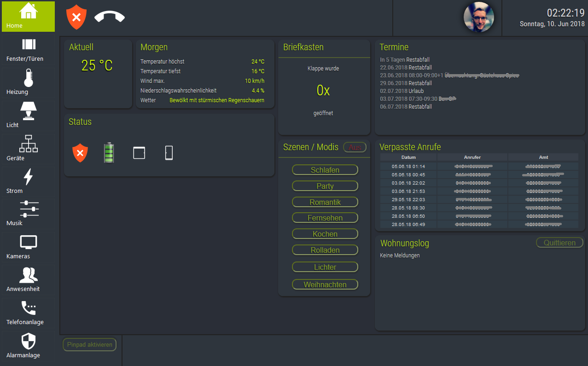
Task: Click Pinpad aktivieren button
Action: (90, 344)
